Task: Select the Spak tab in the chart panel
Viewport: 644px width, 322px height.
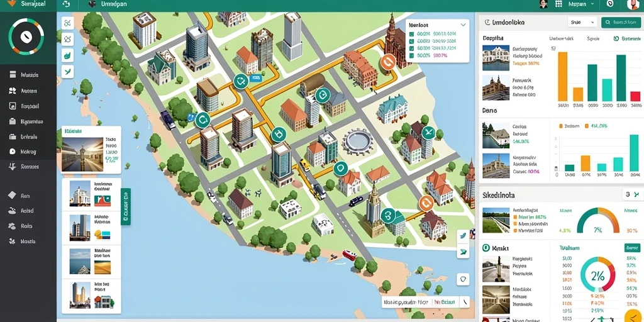Action: [x=593, y=38]
